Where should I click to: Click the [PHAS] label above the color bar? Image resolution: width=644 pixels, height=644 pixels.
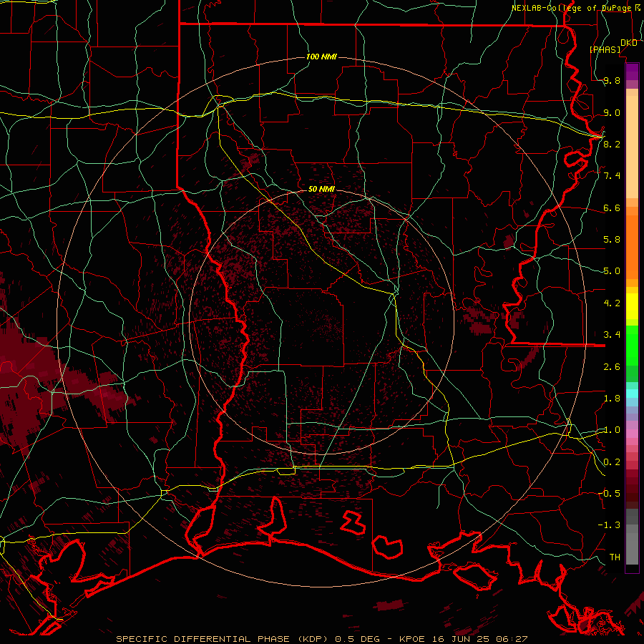[x=605, y=49]
